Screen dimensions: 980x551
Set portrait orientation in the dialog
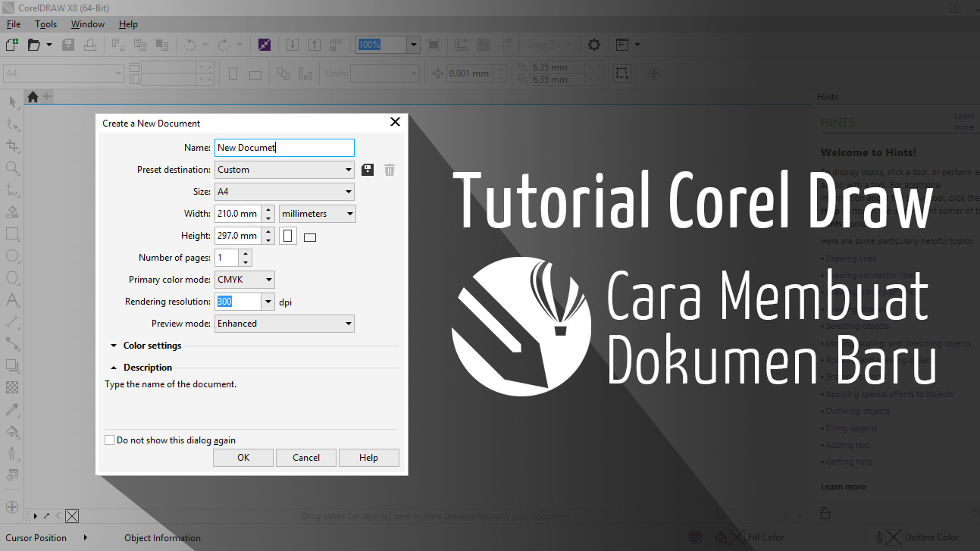click(288, 236)
